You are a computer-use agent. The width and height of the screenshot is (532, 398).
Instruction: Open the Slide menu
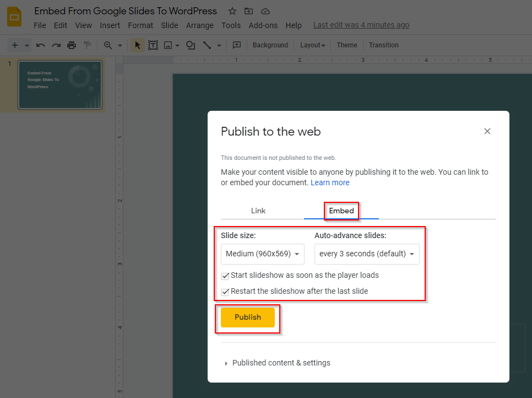click(x=169, y=25)
